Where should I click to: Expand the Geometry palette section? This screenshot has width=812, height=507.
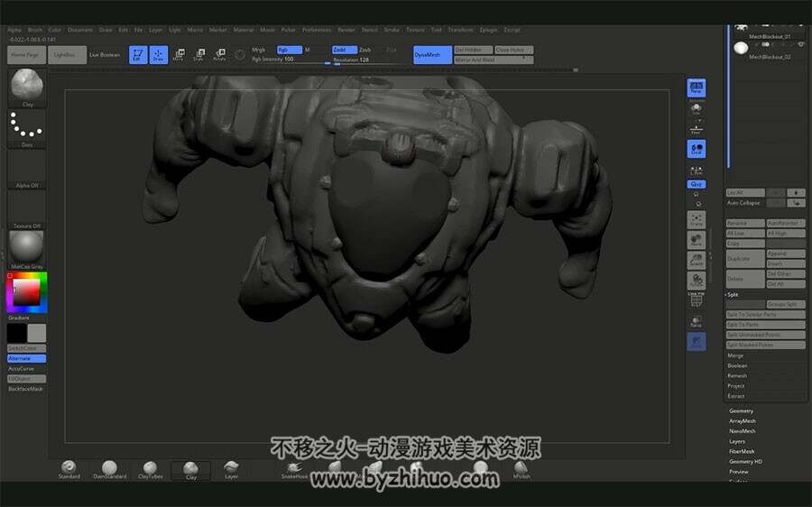(741, 410)
